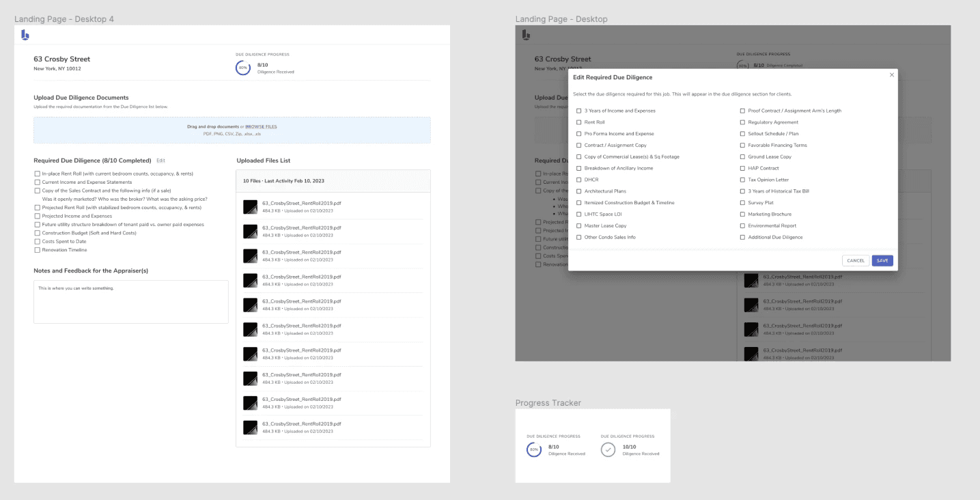980x500 pixels.
Task: Click 'Upload Due Diligence Documents' heading in Desktop 4
Action: click(81, 98)
